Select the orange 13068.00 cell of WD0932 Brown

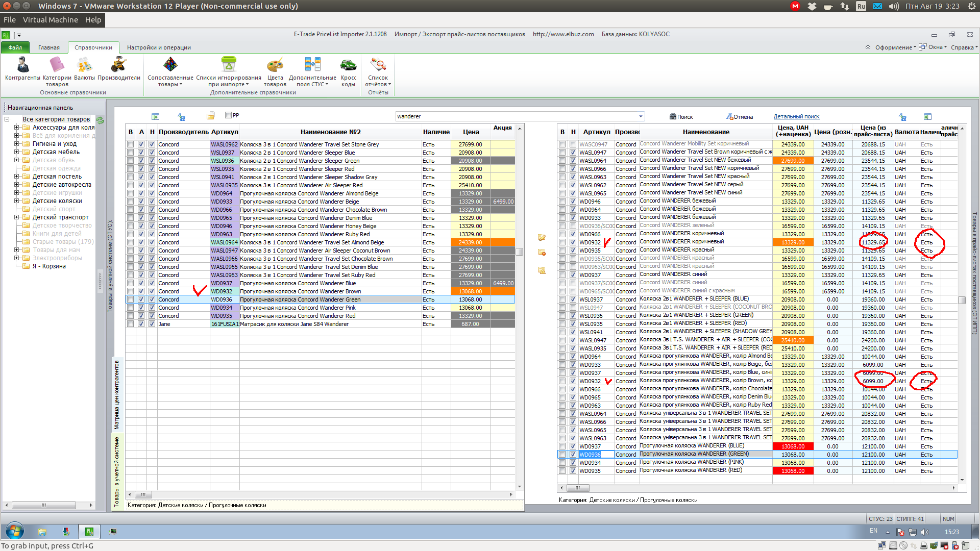point(470,291)
